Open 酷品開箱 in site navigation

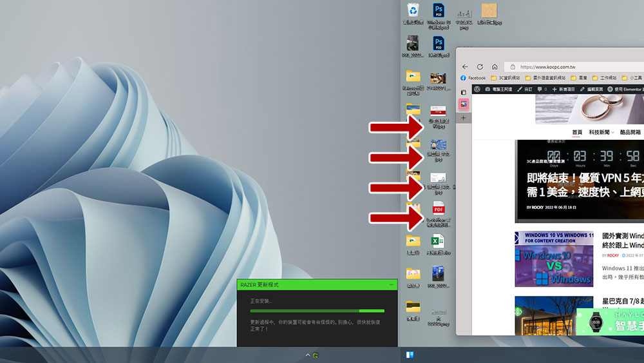click(x=630, y=132)
